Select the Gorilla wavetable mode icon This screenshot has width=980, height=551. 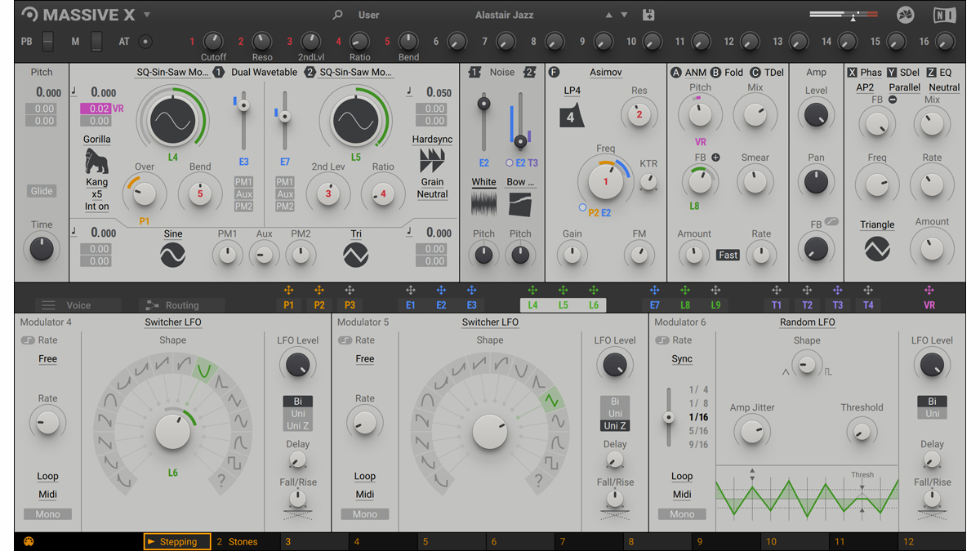97,161
